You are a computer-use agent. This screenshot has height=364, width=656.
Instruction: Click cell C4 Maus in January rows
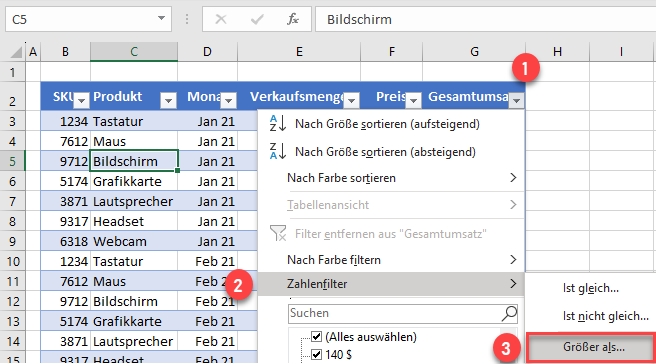click(134, 141)
